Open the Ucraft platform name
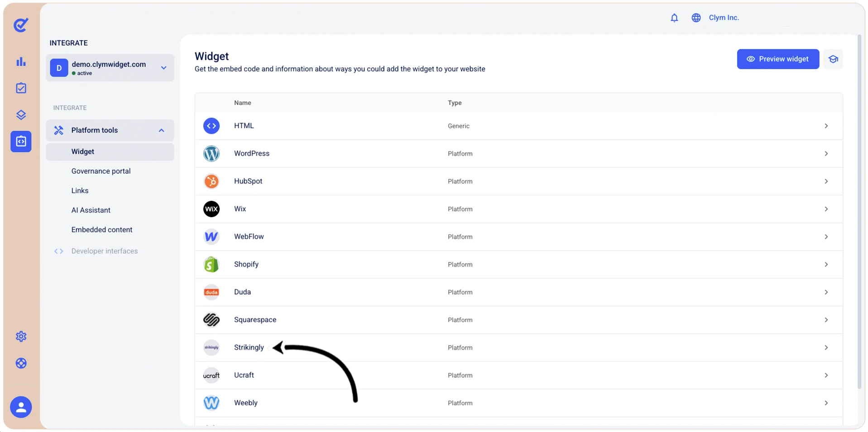Image resolution: width=868 pixels, height=432 pixels. click(x=244, y=375)
